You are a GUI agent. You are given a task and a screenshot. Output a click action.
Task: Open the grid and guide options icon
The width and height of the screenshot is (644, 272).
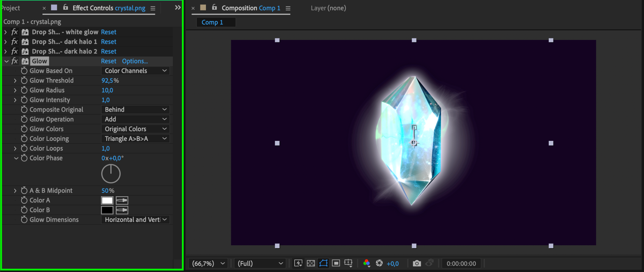[348, 263]
